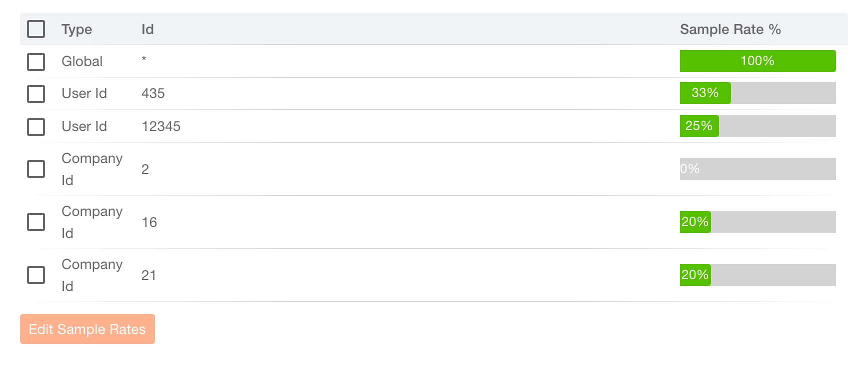Click the Sample Rate % column header
The image size is (868, 368).
pyautogui.click(x=730, y=29)
